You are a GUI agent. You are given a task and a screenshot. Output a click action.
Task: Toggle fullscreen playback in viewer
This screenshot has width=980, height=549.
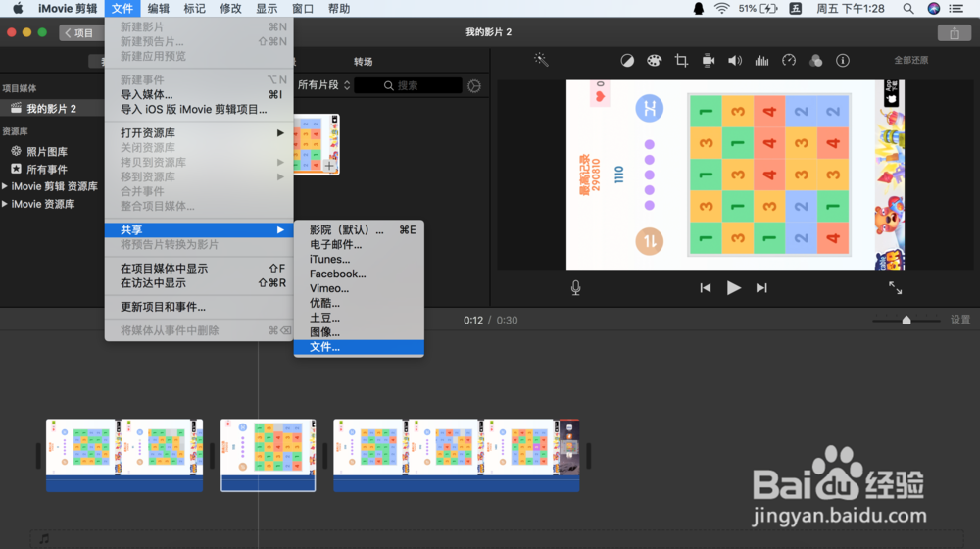[x=895, y=287]
